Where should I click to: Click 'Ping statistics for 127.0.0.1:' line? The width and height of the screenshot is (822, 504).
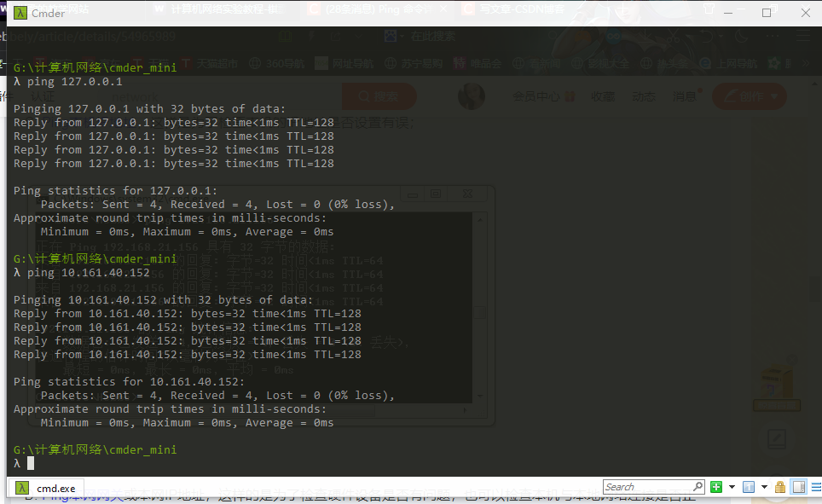tap(115, 191)
